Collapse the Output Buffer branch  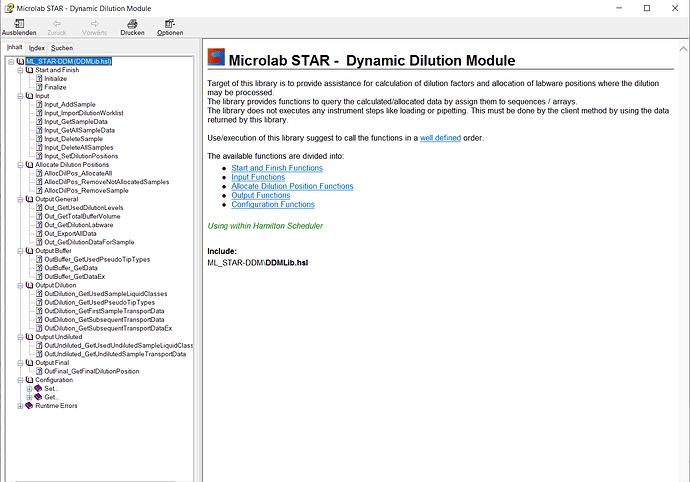[x=20, y=251]
